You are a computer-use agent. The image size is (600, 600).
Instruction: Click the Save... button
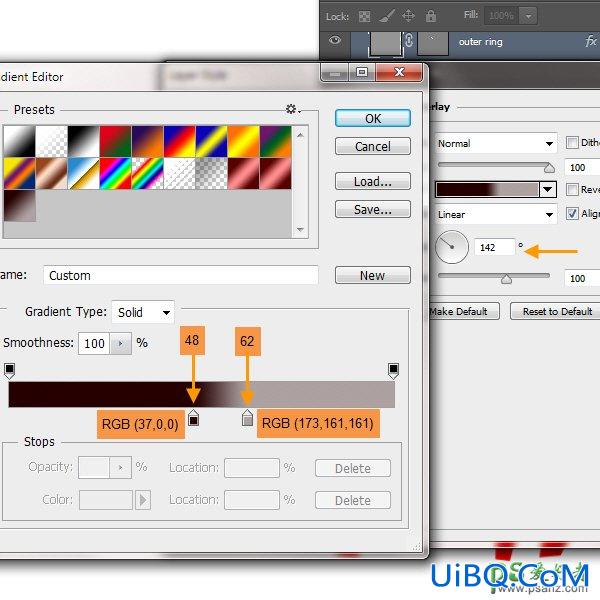pyautogui.click(x=373, y=209)
